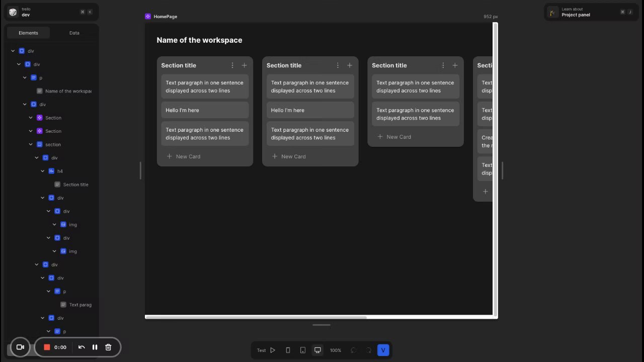
Task: Switch preview to the desktop viewport
Action: 317,350
